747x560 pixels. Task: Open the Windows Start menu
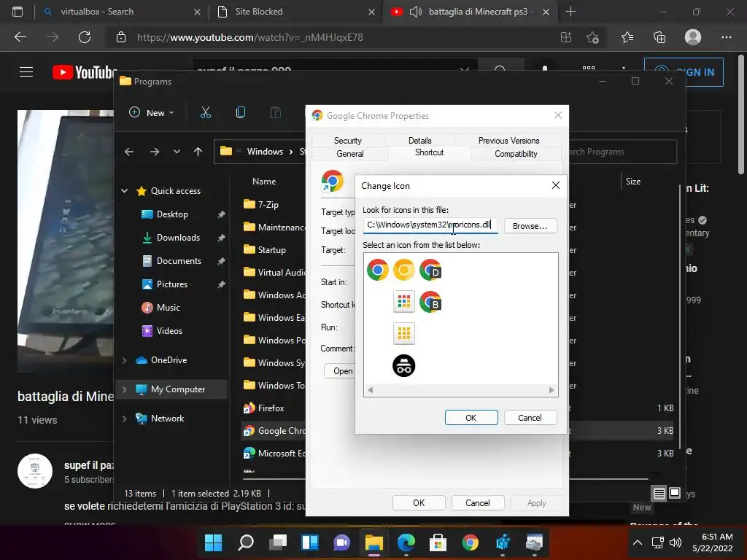pyautogui.click(x=213, y=542)
